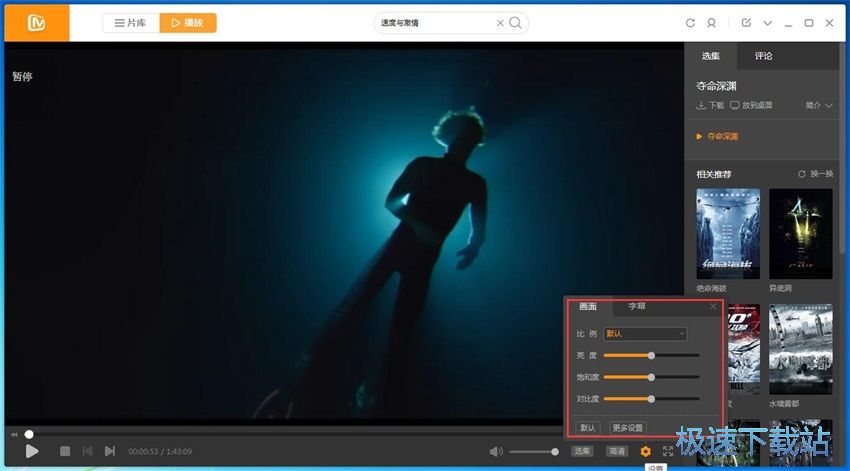Click the orange gear settings icon
This screenshot has height=471, width=850.
click(x=645, y=451)
